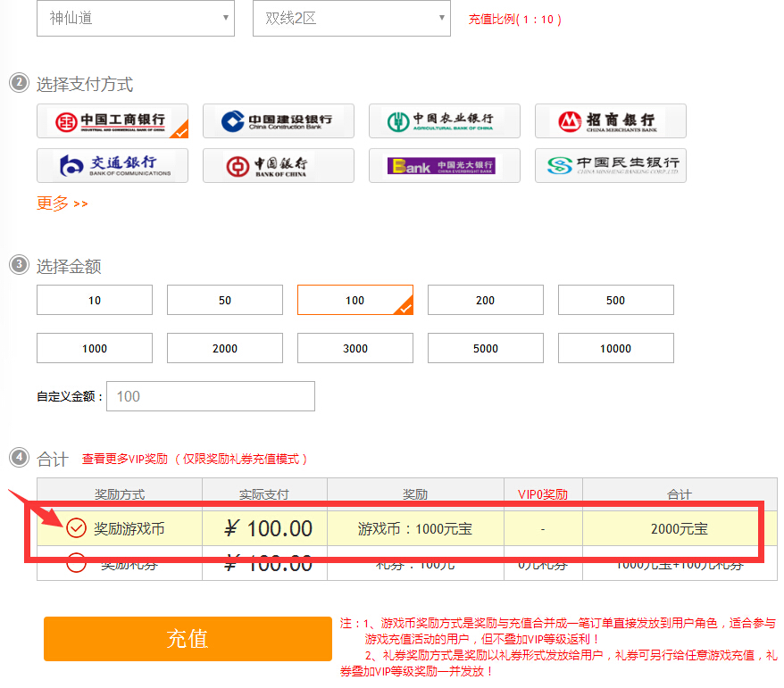
Task: Select China Merchants Bank 招商银行 logo
Action: pyautogui.click(x=610, y=121)
